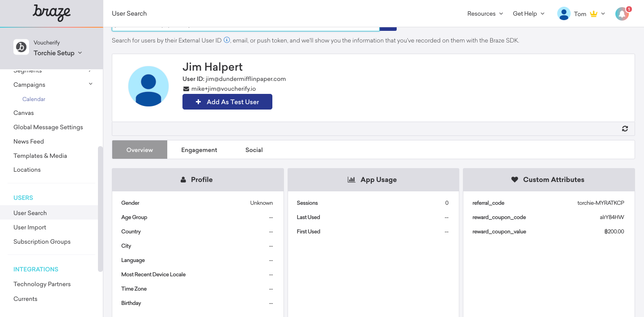Click the reward_coupon_value attribute label
Screen dimensions: 644x317
coord(499,232)
